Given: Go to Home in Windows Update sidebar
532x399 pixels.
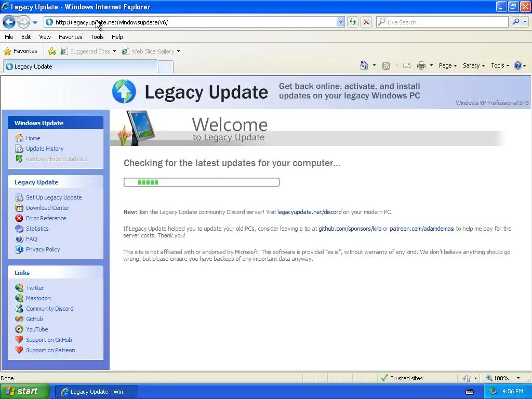Looking at the screenshot, I should (33, 138).
